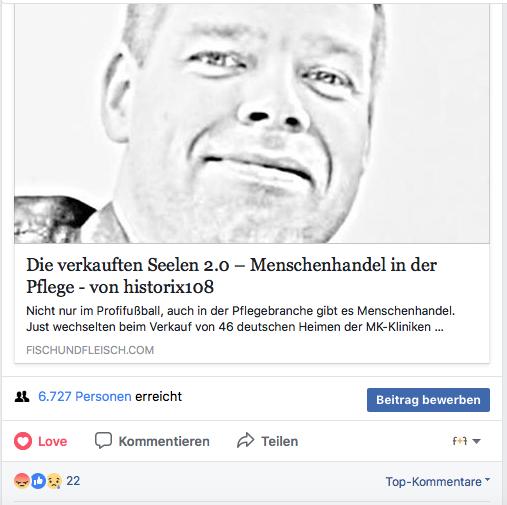The width and height of the screenshot is (507, 505).
Task: Select the Kommentieren text action
Action: click(164, 441)
